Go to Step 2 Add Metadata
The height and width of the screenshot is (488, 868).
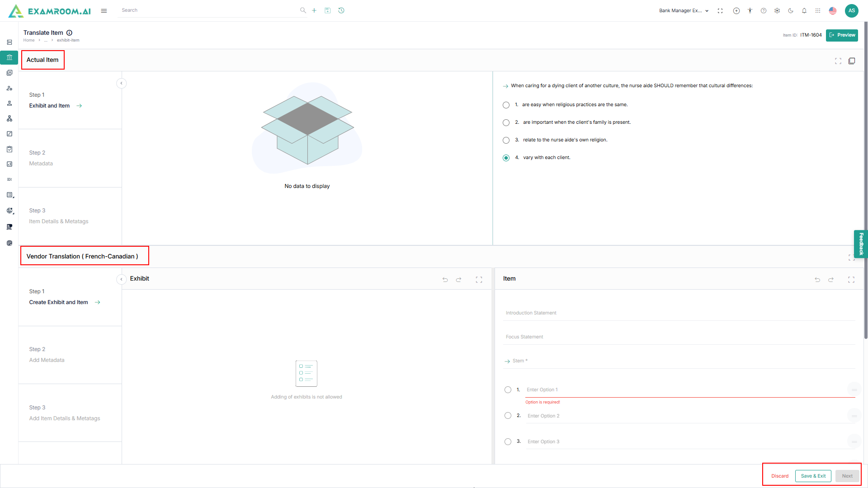pos(47,360)
